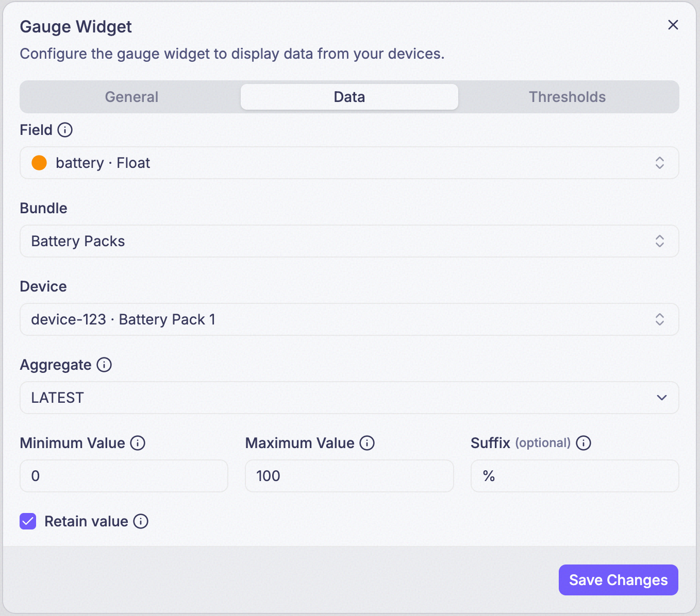The height and width of the screenshot is (616, 700).
Task: Click the Aggregate info icon
Action: coord(104,365)
